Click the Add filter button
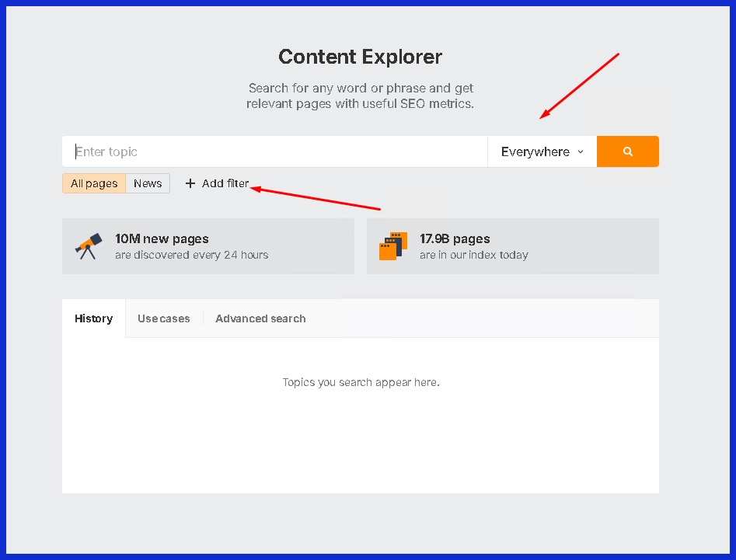The width and height of the screenshot is (736, 560). pos(216,183)
